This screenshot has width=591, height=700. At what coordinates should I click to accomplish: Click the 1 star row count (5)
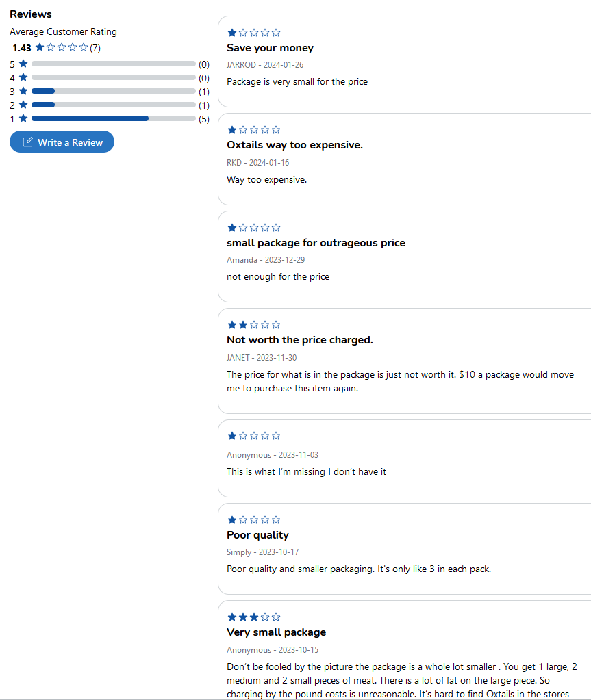[203, 119]
